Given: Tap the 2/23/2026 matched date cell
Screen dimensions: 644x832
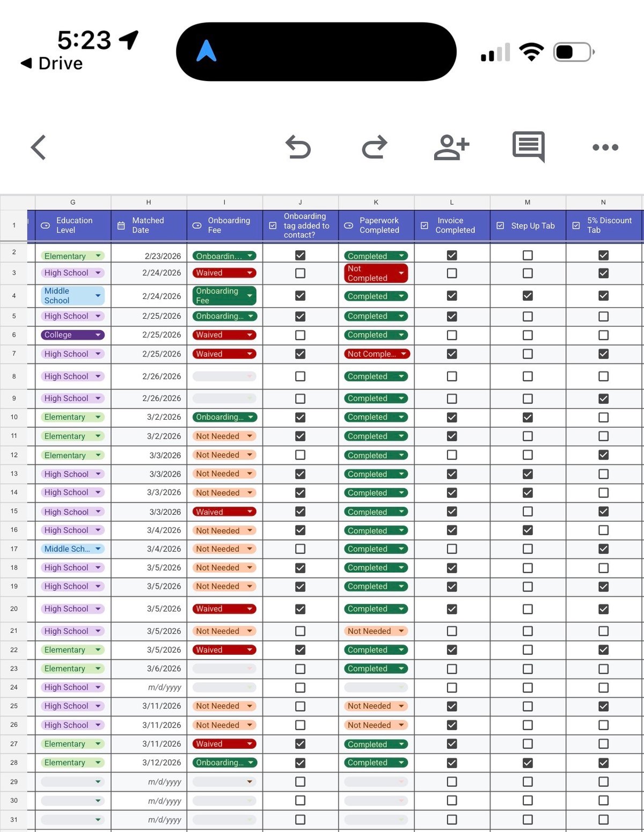Looking at the screenshot, I should (x=149, y=256).
